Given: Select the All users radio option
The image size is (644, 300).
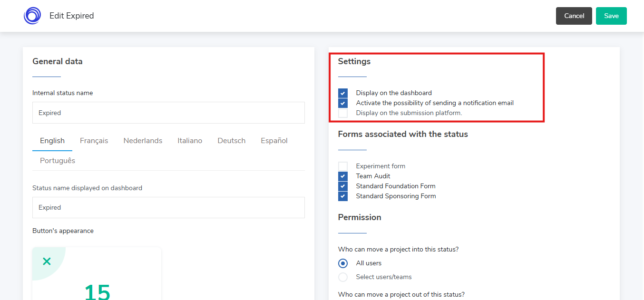Looking at the screenshot, I should click(343, 263).
